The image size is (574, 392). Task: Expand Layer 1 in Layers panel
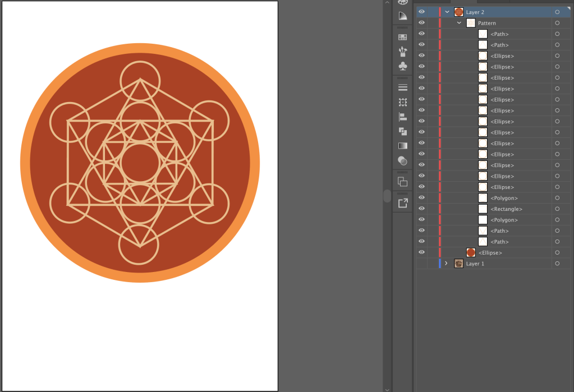(x=447, y=264)
